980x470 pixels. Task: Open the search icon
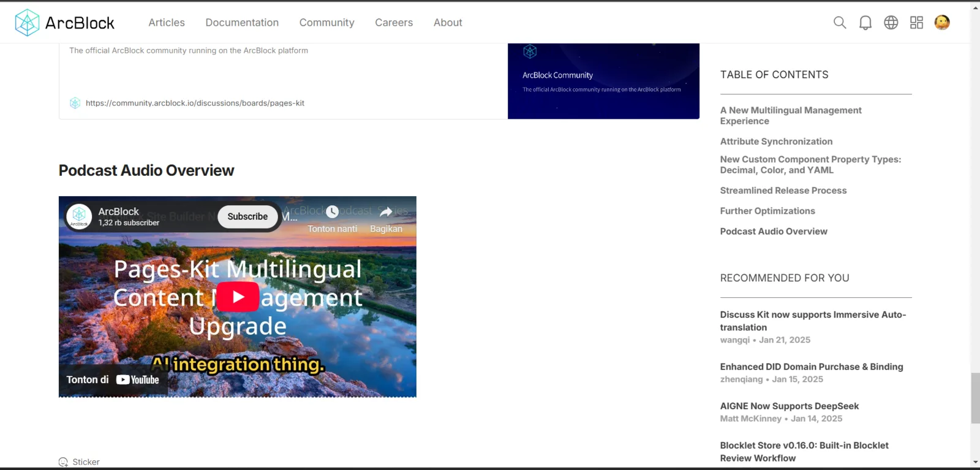[840, 23]
